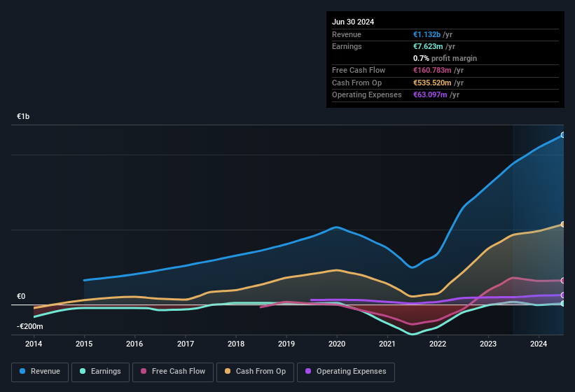Click the €0 y-axis label
The image size is (575, 392).
tap(21, 296)
